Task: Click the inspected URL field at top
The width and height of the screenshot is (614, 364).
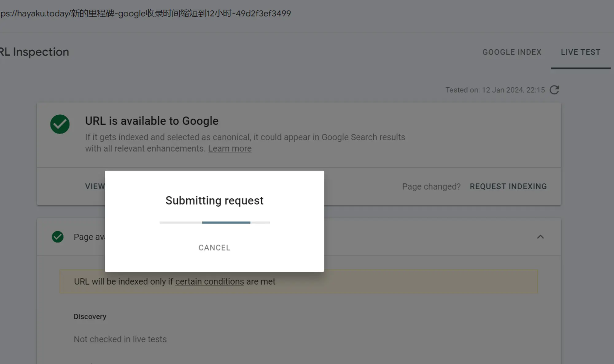Action: 146,13
